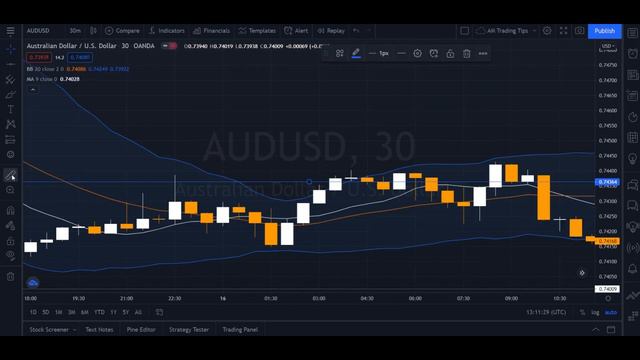Open drawing templates in floating toolbar
The height and width of the screenshot is (360, 640).
340,53
